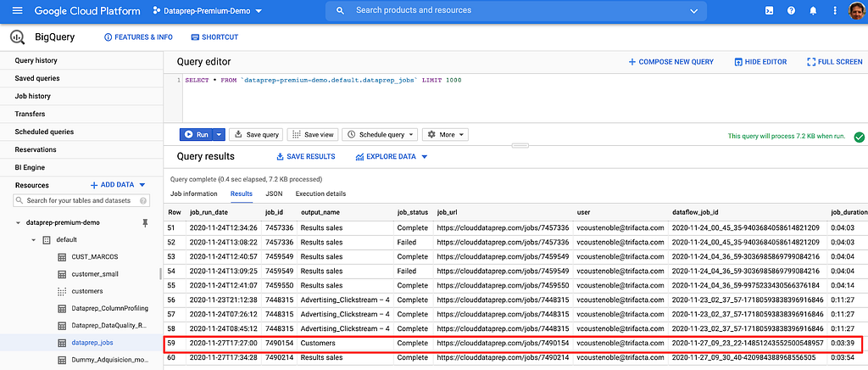Switch to Results tab
Screen dimensions: 868x370
(x=242, y=193)
